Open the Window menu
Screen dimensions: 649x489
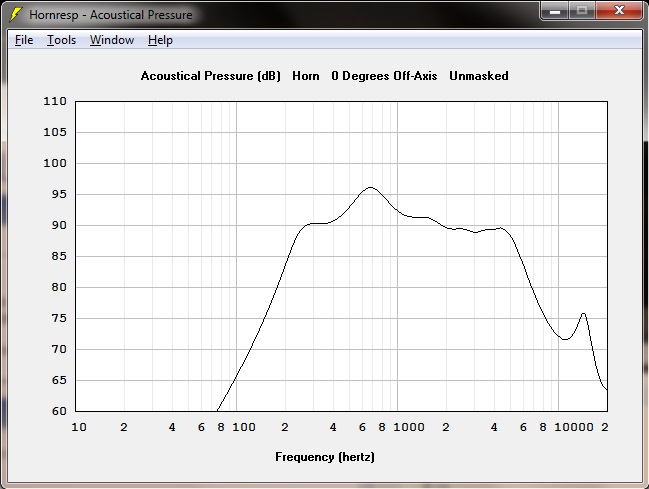click(112, 40)
